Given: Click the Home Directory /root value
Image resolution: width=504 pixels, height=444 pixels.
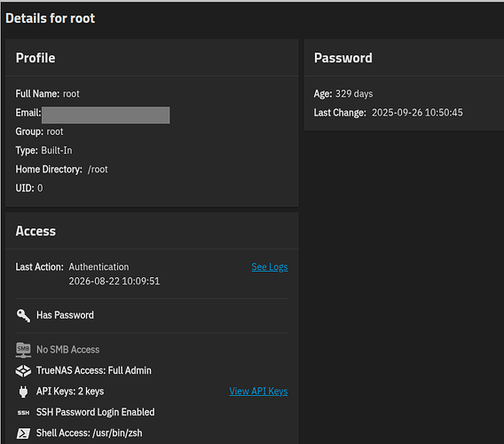Looking at the screenshot, I should point(98,170).
